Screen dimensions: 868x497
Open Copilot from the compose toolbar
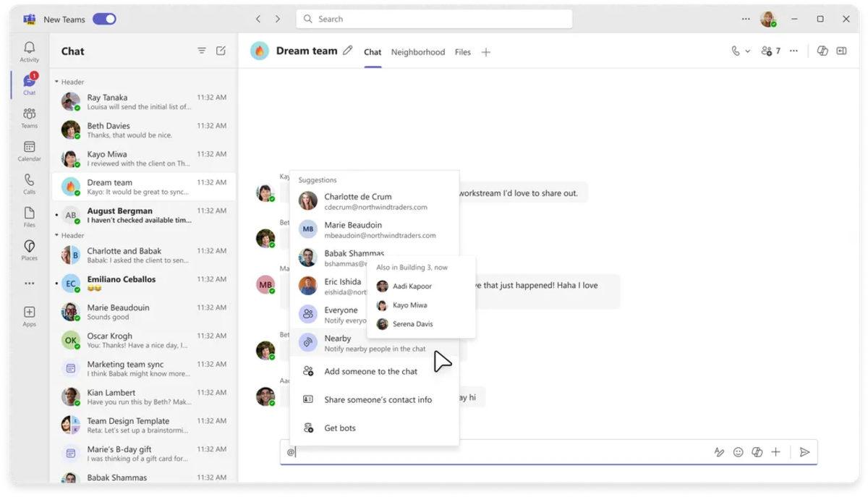tap(757, 451)
